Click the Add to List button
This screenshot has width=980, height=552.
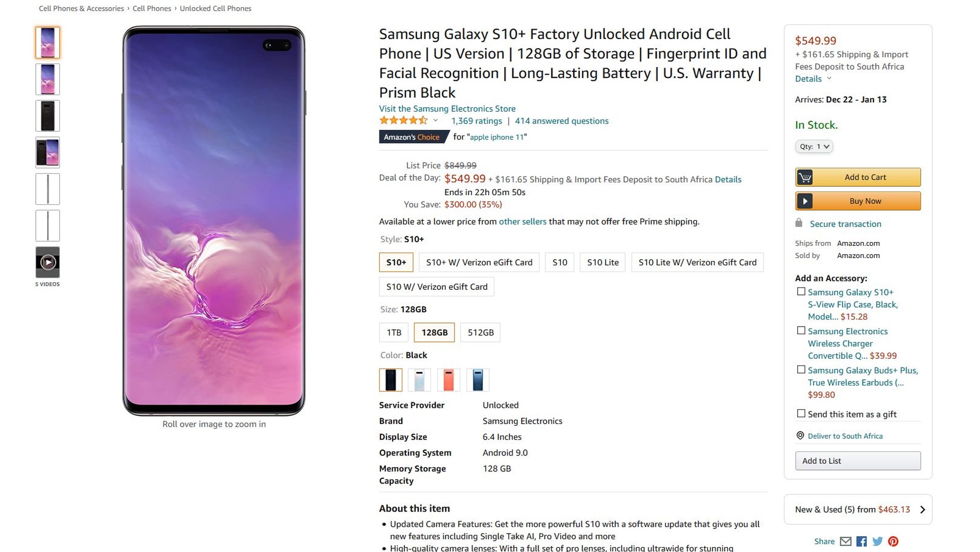[x=857, y=461]
